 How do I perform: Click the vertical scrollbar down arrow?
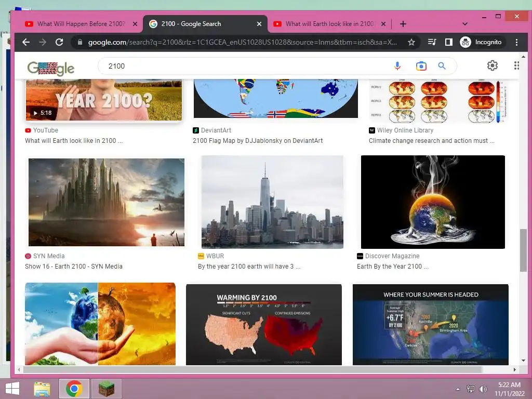tap(523, 361)
